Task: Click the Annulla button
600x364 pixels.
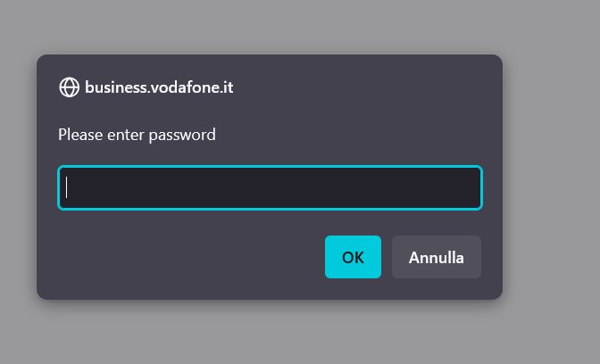Action: 436,257
